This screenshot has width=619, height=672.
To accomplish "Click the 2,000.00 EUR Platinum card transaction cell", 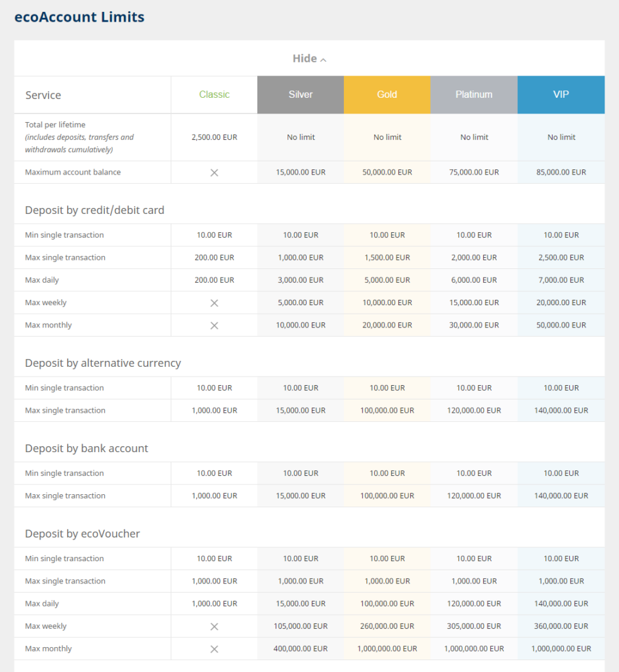I will [x=474, y=257].
